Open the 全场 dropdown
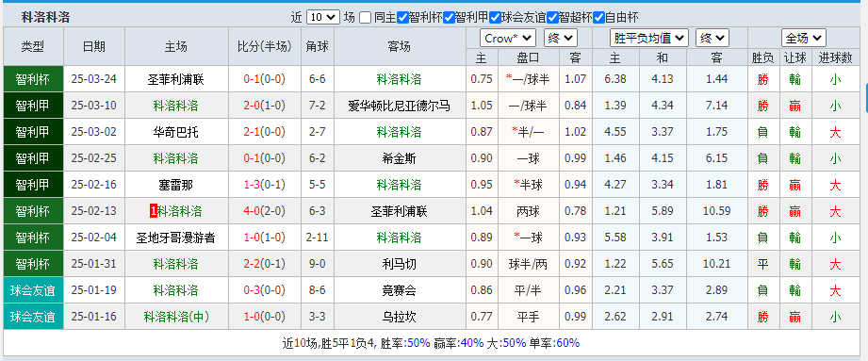The image size is (868, 361). (x=804, y=39)
